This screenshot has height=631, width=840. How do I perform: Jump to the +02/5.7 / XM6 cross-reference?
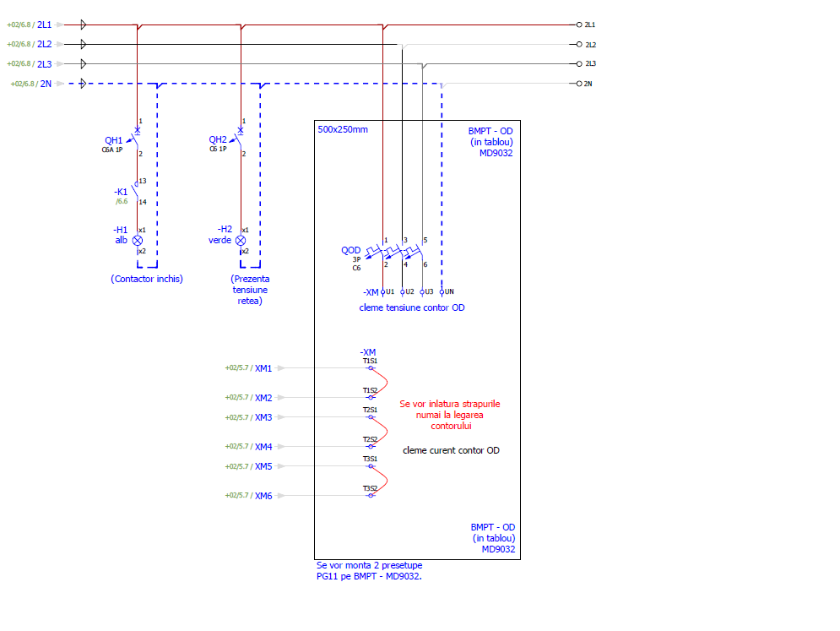coord(248,496)
